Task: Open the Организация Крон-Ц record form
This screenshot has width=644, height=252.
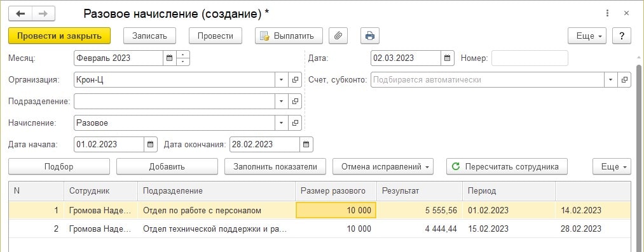Action: [x=295, y=79]
